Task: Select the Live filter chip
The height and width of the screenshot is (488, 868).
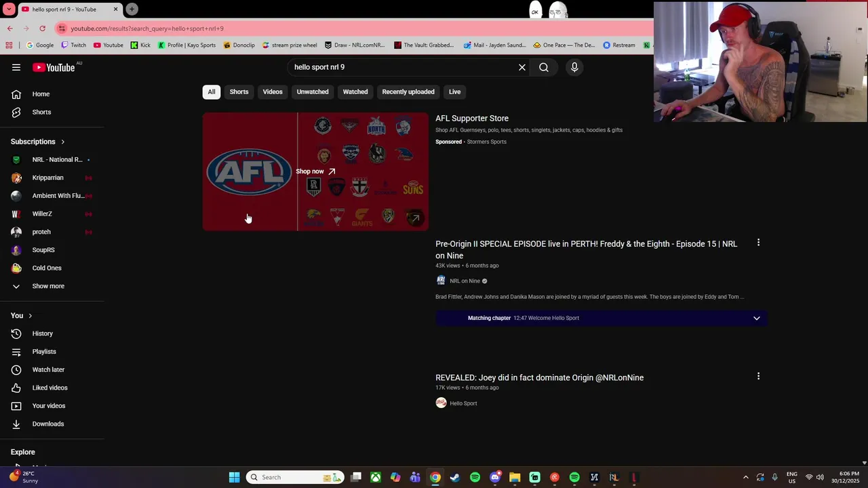Action: (x=454, y=91)
